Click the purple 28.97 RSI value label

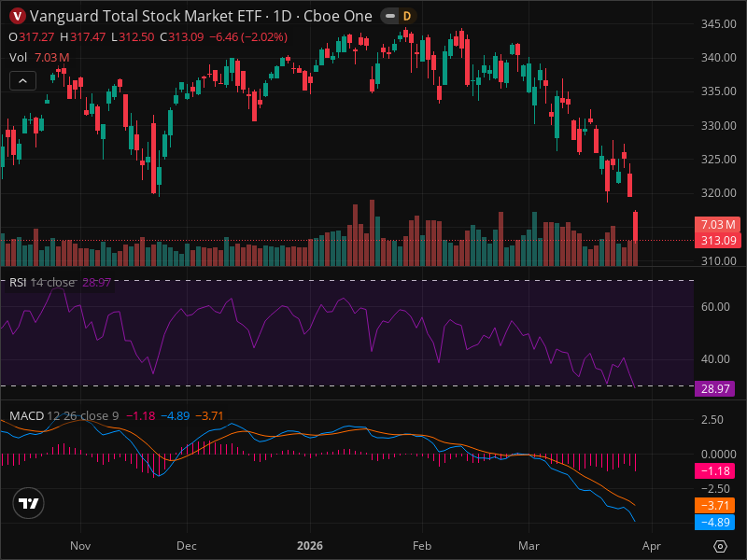pyautogui.click(x=714, y=388)
